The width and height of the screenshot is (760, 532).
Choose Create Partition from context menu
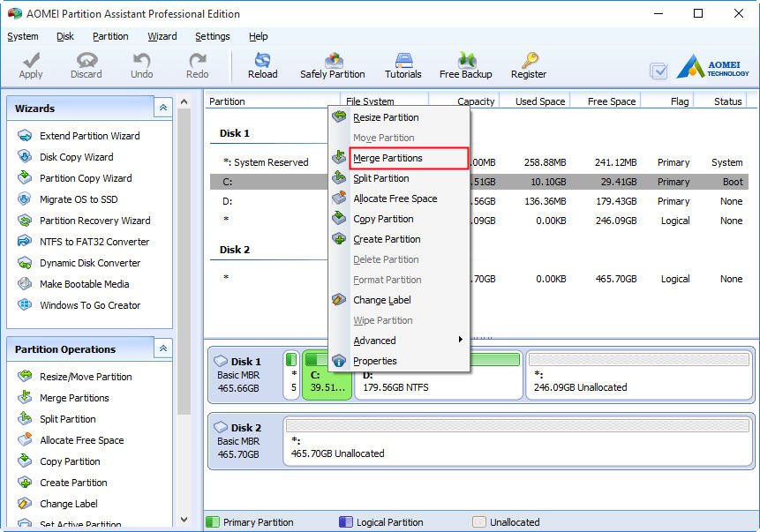click(x=399, y=239)
